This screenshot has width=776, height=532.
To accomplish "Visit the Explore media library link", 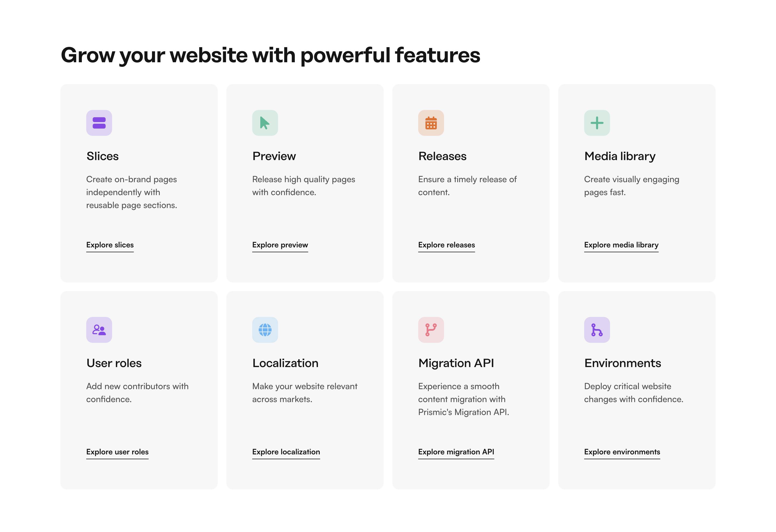I will [621, 245].
